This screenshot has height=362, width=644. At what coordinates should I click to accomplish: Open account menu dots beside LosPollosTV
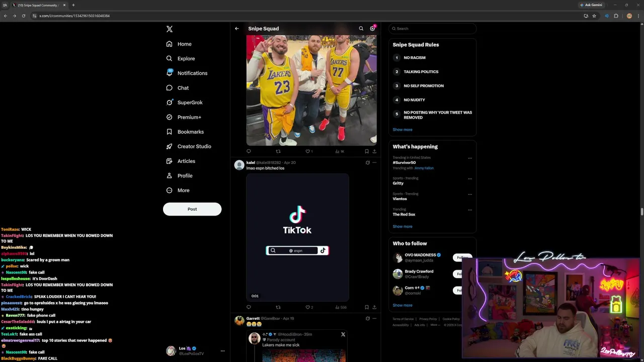(222, 351)
